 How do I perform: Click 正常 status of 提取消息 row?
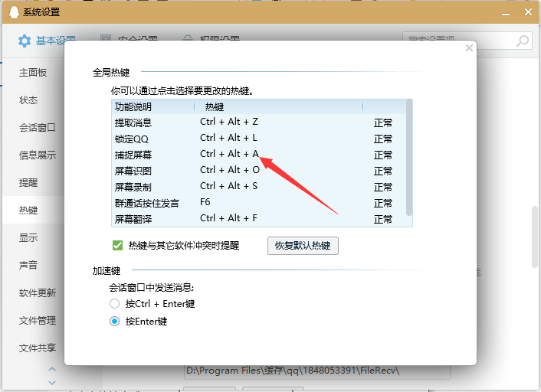[x=383, y=122]
